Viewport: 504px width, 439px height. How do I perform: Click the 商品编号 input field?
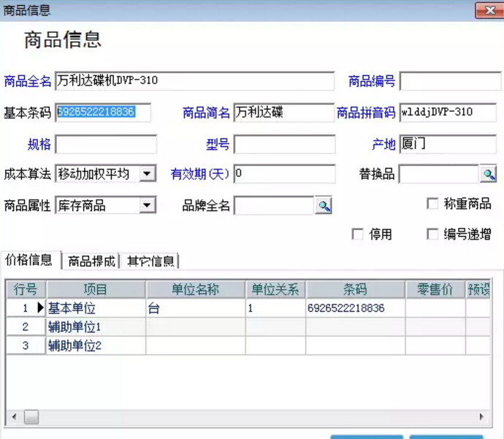coord(451,81)
